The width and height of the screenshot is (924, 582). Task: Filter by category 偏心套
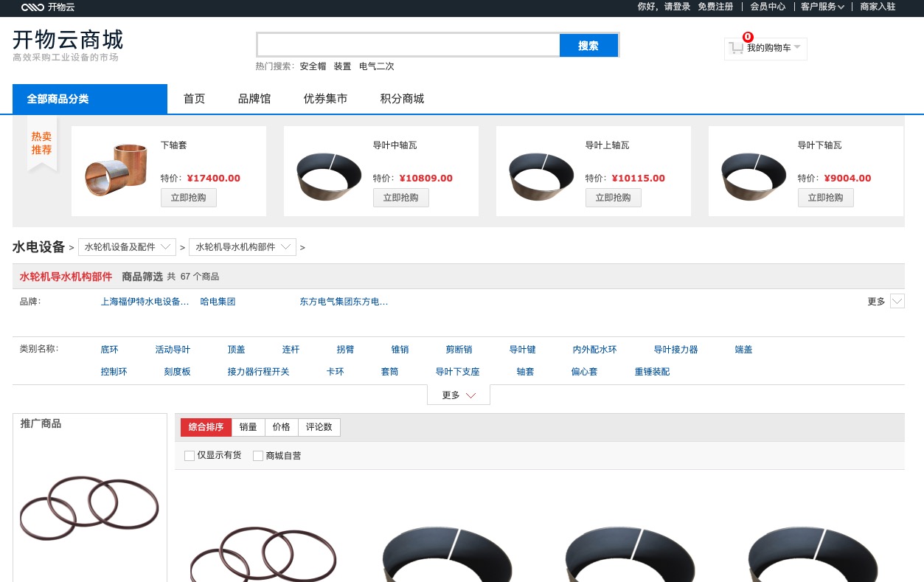pyautogui.click(x=585, y=372)
